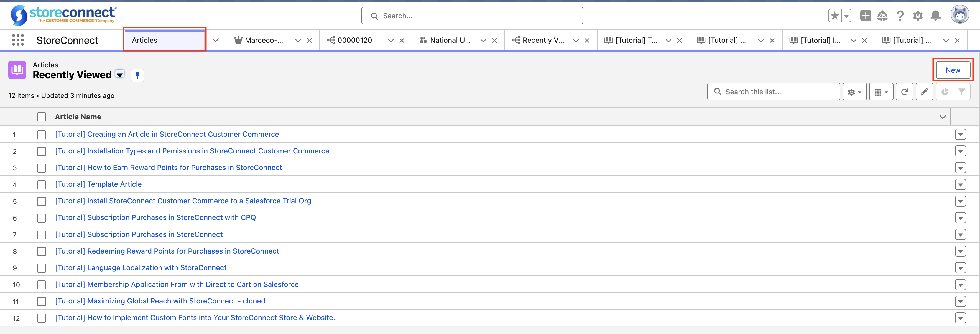This screenshot has height=334, width=980.
Task: Open the National U... tab
Action: pyautogui.click(x=450, y=41)
